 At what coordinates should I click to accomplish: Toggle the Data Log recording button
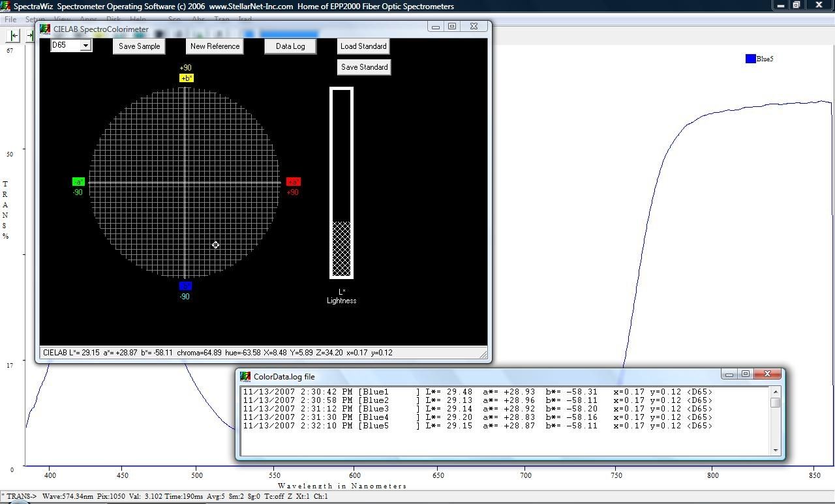pyautogui.click(x=290, y=46)
